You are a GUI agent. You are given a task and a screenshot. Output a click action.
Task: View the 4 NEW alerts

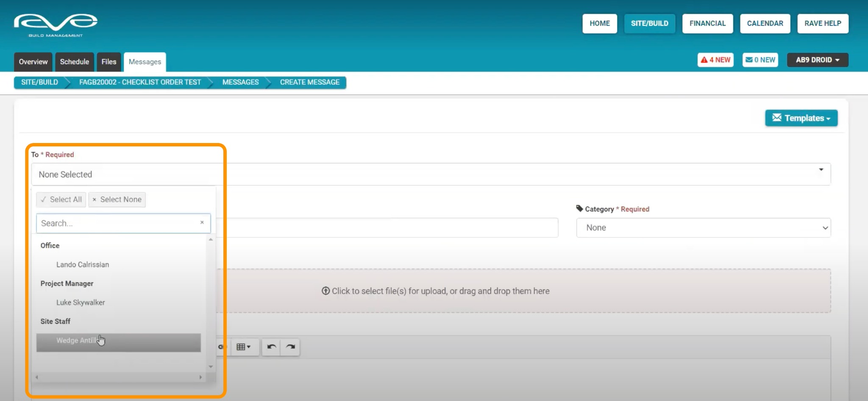pyautogui.click(x=715, y=60)
